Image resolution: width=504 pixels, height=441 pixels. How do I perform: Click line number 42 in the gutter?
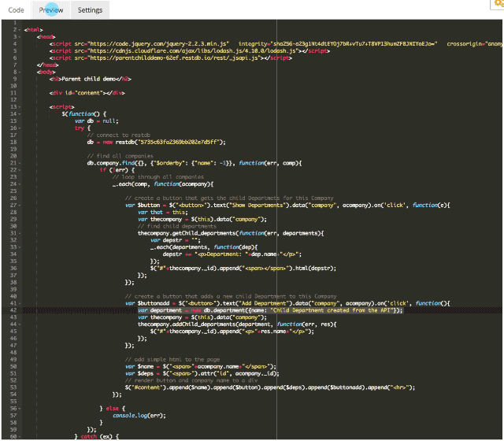(x=13, y=310)
